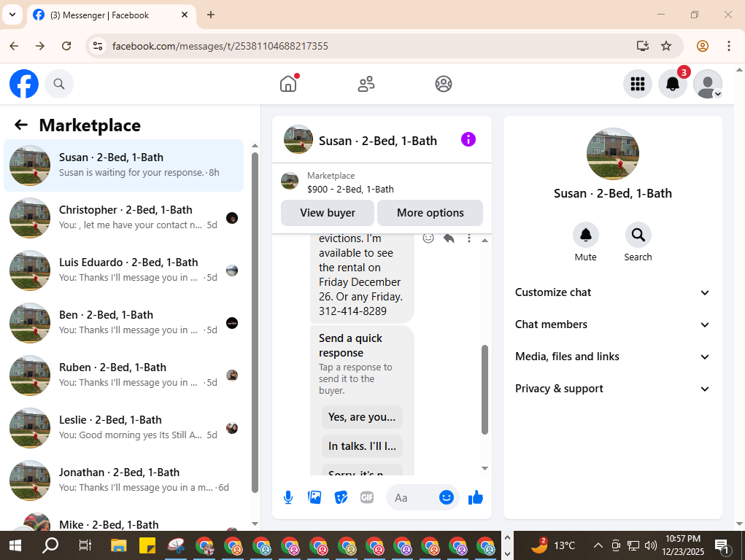Image resolution: width=745 pixels, height=560 pixels.
Task: Reply to the message arrow icon
Action: coord(449,238)
